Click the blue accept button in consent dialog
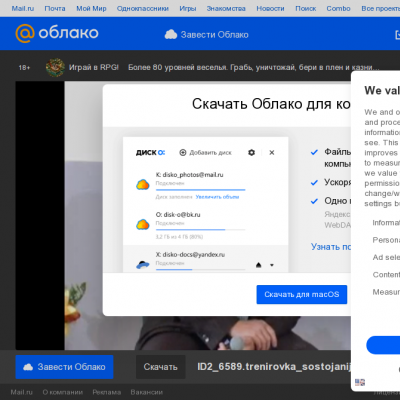This screenshot has width=400, height=400. point(383,345)
